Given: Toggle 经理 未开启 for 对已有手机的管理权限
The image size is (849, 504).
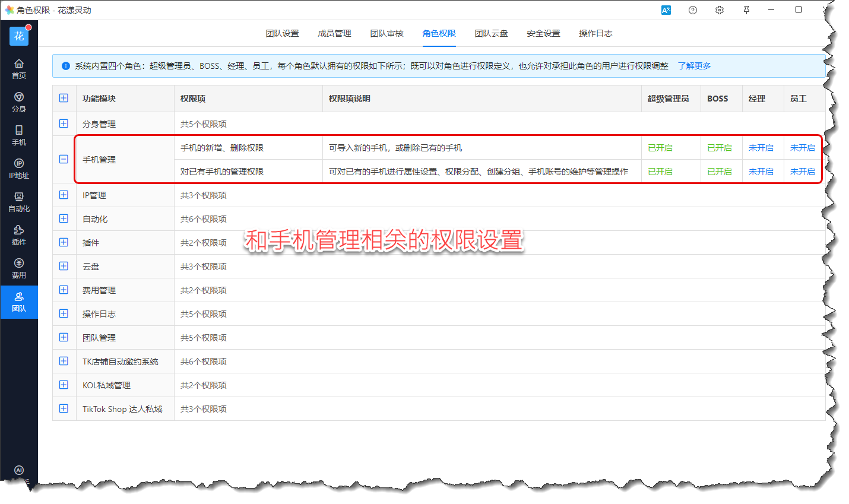Looking at the screenshot, I should [761, 172].
